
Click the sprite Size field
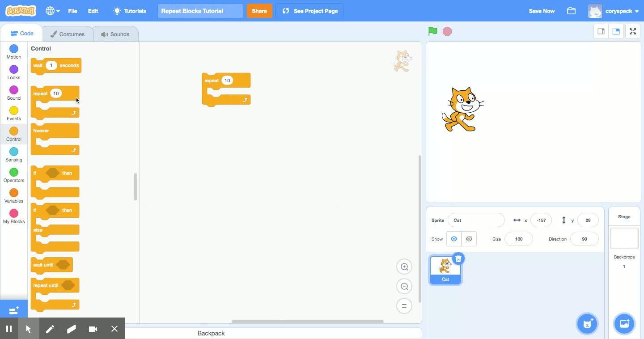pos(519,239)
